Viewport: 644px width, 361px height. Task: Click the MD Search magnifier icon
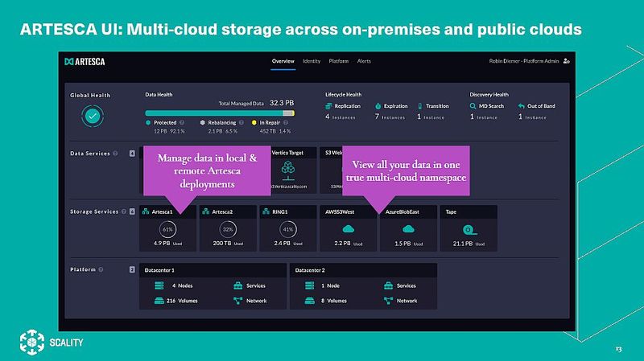click(x=473, y=106)
